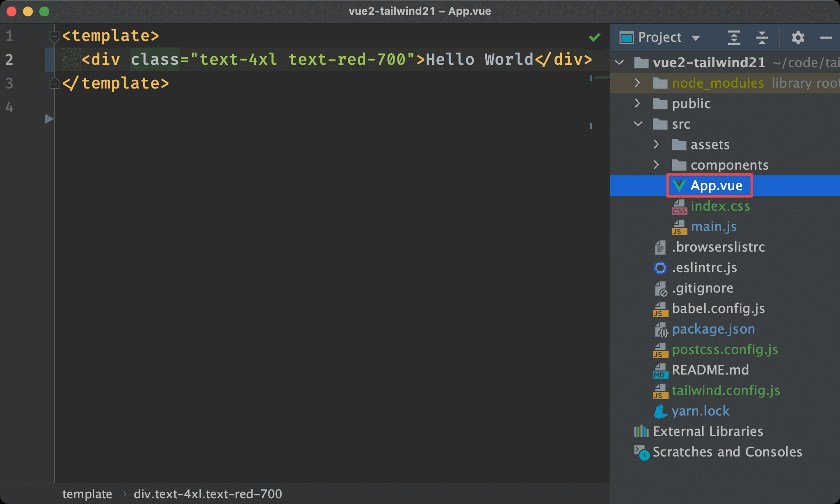Click the 'class' attribute name
The height and width of the screenshot is (504, 840).
tap(155, 60)
